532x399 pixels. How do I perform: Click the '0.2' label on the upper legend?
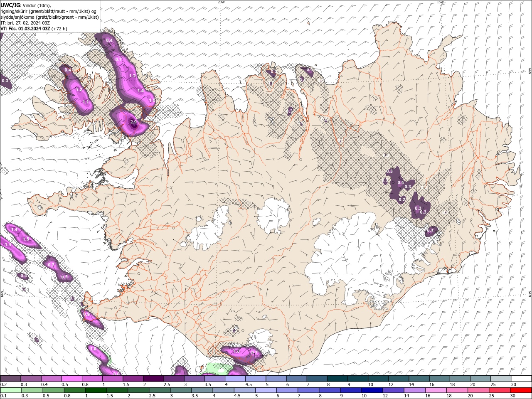(3, 384)
